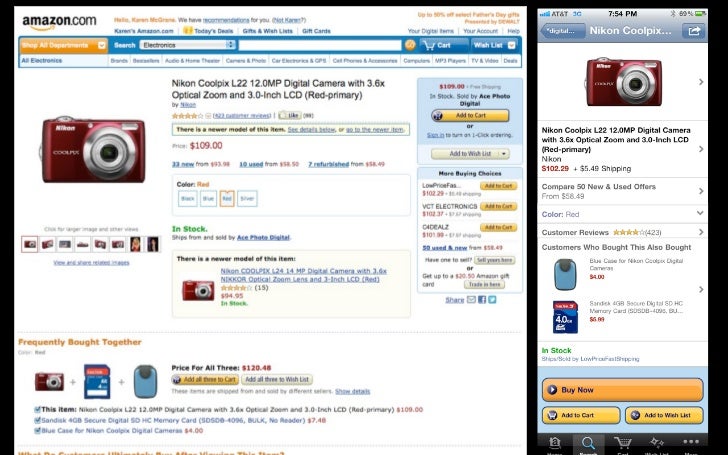The height and width of the screenshot is (455, 728).
Task: Select the Silver color swatch
Action: point(247,199)
